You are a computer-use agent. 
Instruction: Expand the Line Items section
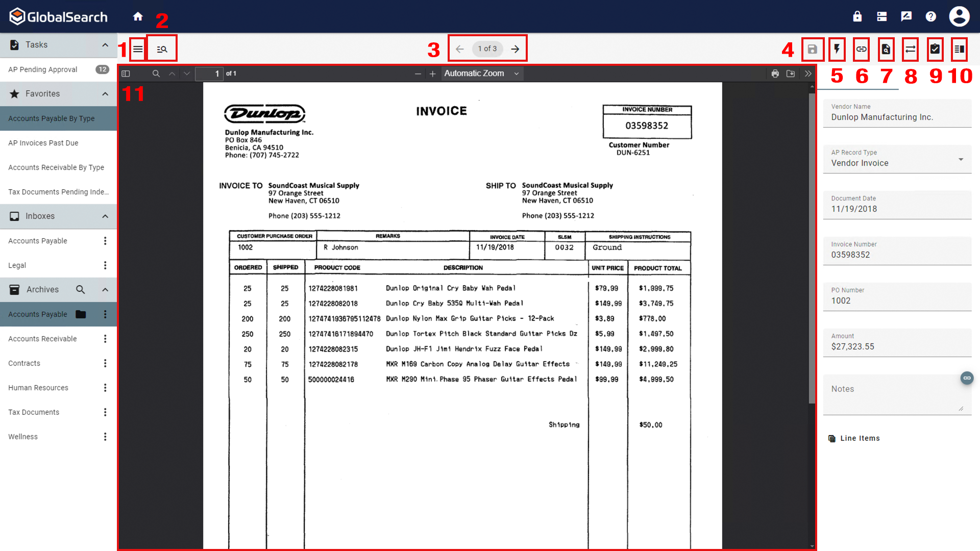tap(860, 438)
